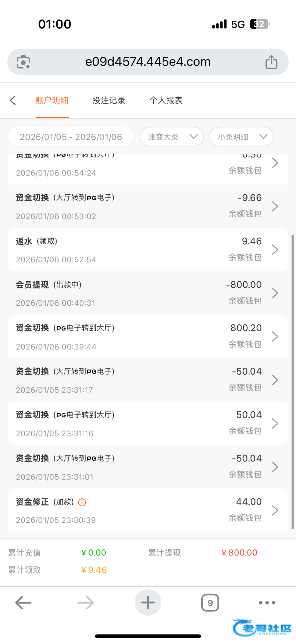Tap the camera scan icon in address bar
This screenshot has width=296, height=644.
click(23, 62)
